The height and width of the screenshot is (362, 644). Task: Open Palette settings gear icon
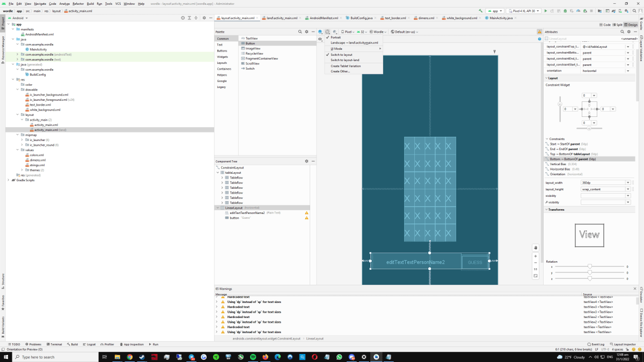(306, 32)
